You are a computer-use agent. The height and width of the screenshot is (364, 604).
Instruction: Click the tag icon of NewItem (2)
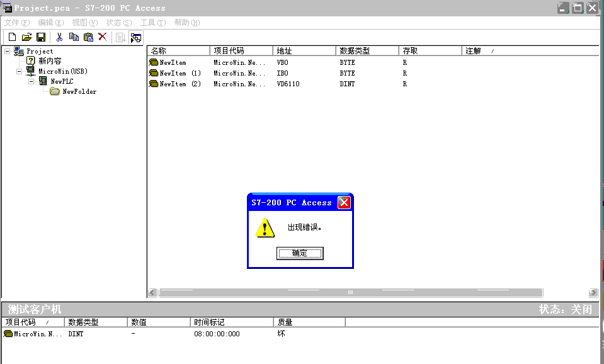[154, 84]
